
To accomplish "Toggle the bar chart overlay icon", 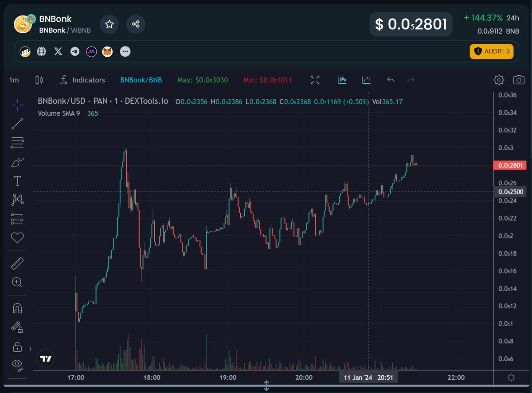I will (x=366, y=80).
